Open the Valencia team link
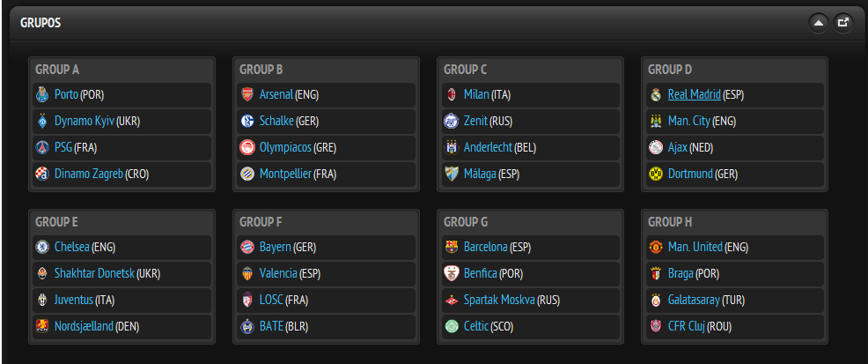The image size is (868, 364). [278, 274]
